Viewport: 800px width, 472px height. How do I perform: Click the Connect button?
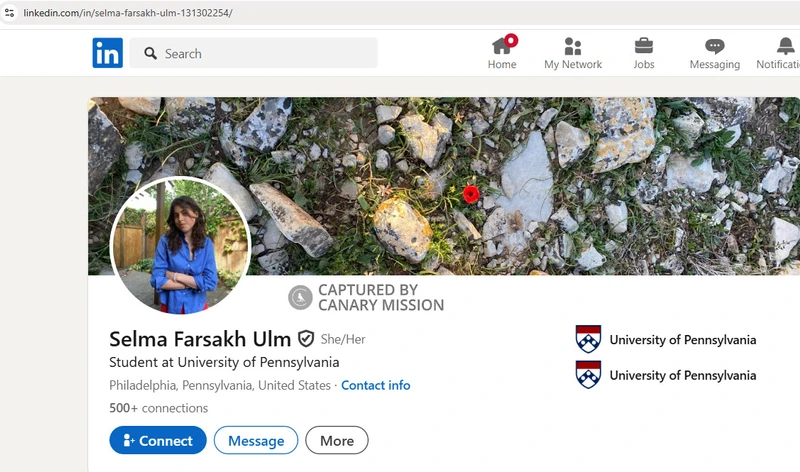(158, 440)
